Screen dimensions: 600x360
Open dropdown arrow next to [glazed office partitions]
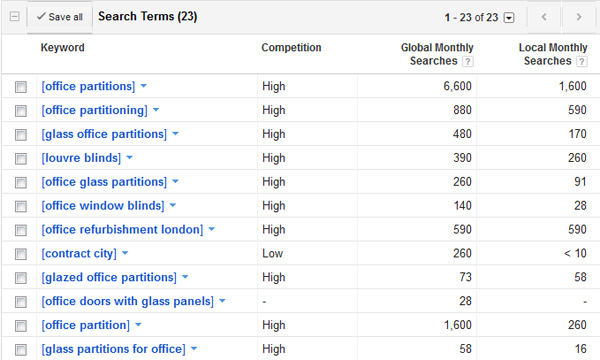[x=185, y=277]
